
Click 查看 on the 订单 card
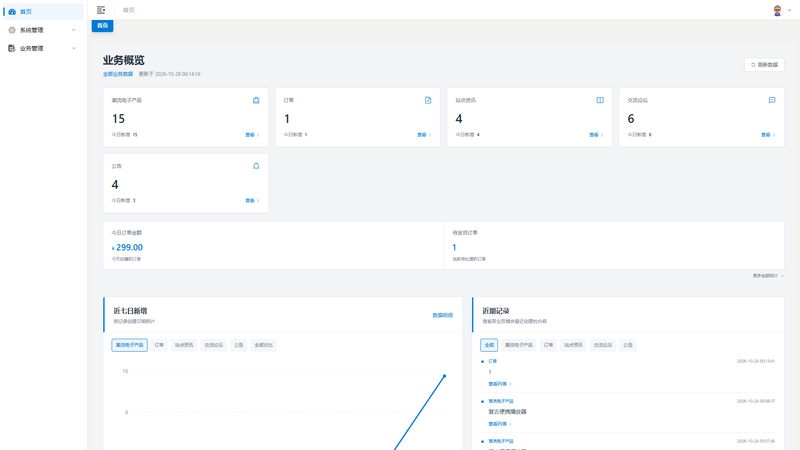(424, 135)
